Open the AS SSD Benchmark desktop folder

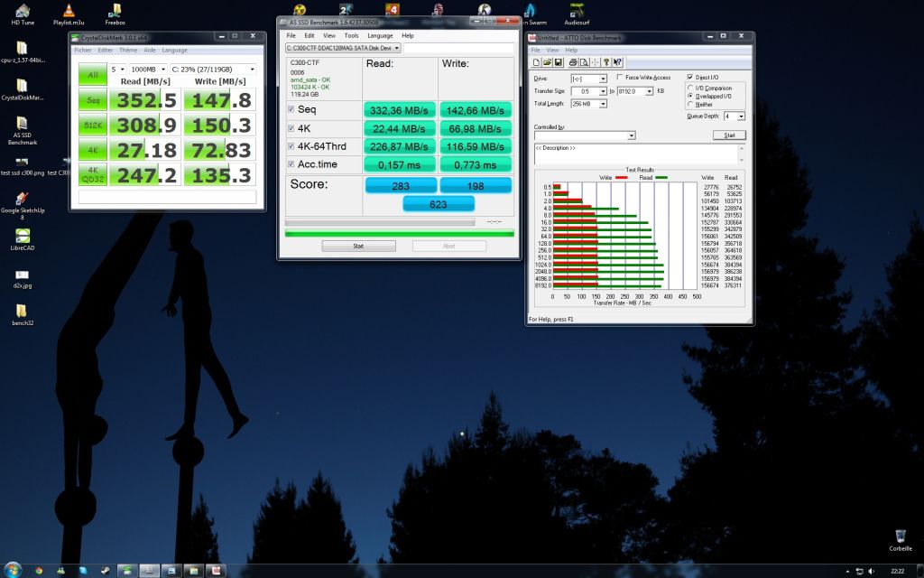[x=23, y=130]
